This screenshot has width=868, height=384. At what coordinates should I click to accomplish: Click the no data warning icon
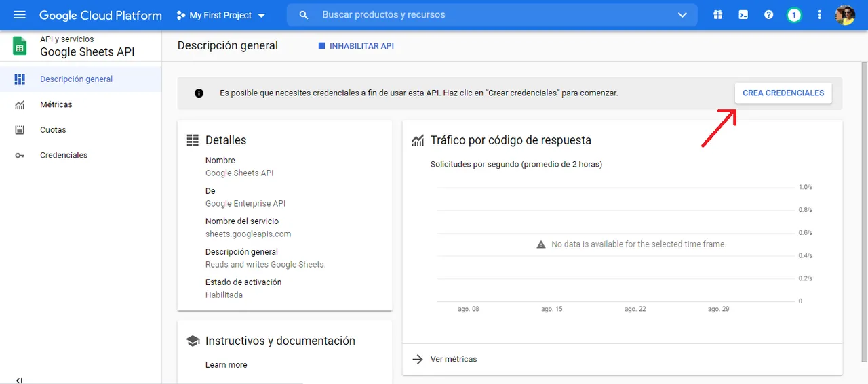[x=541, y=244]
